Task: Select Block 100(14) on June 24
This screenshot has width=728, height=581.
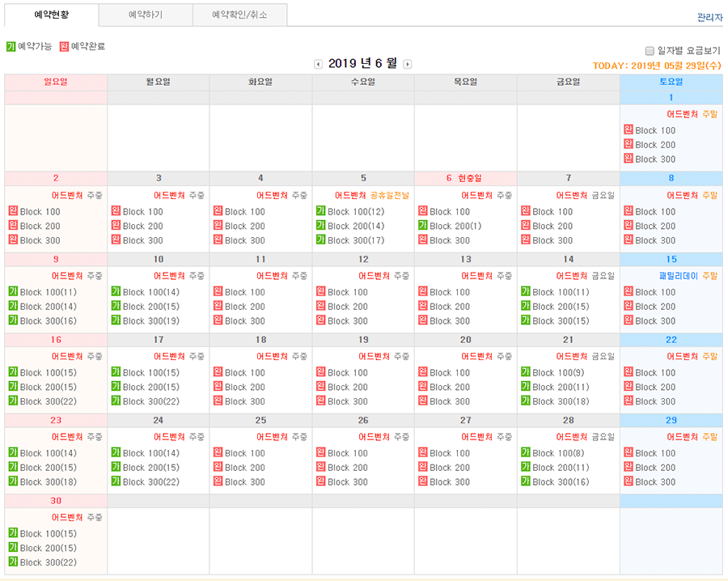Action: 151,453
